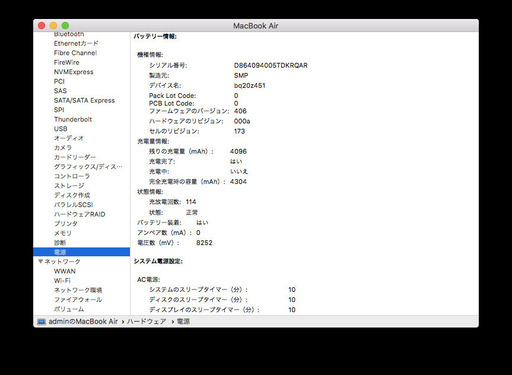Select Wi-Fi under ネットワーク

pyautogui.click(x=62, y=281)
